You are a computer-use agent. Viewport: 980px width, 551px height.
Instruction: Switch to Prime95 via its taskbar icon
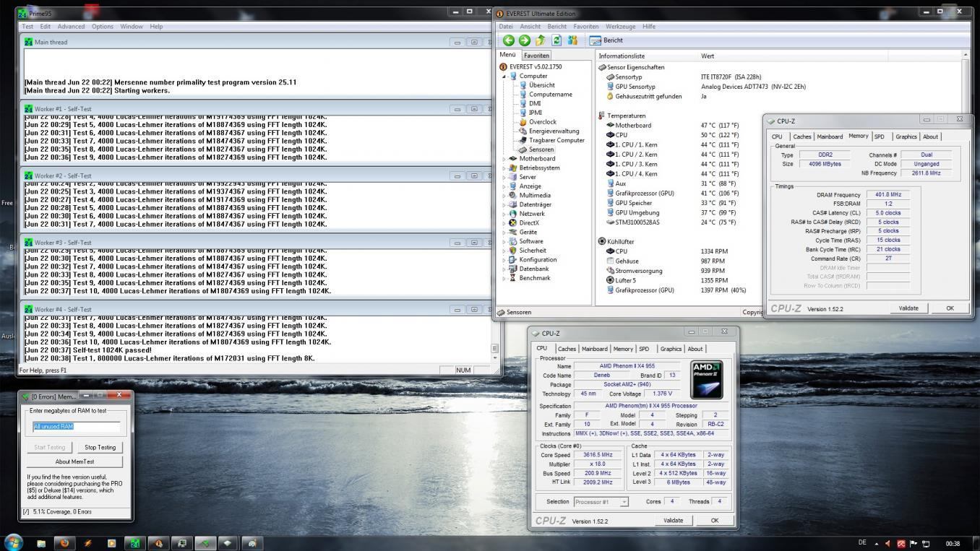tap(134, 542)
